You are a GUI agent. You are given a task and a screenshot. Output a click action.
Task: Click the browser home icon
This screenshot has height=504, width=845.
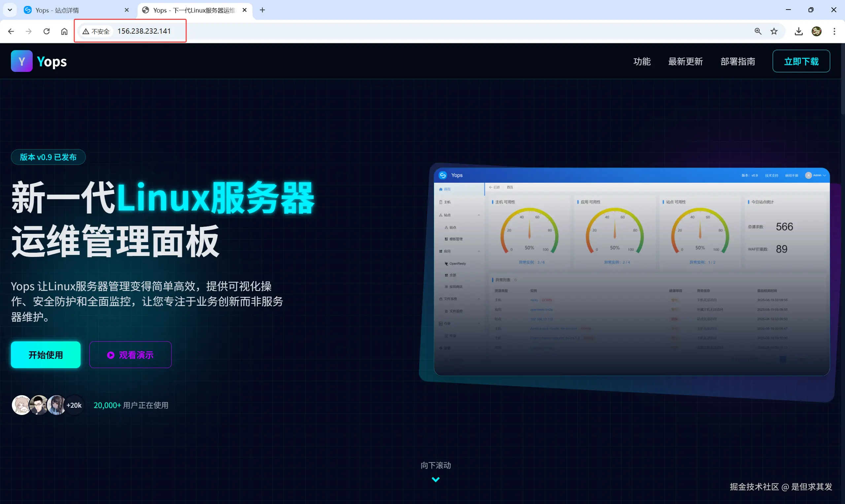64,31
